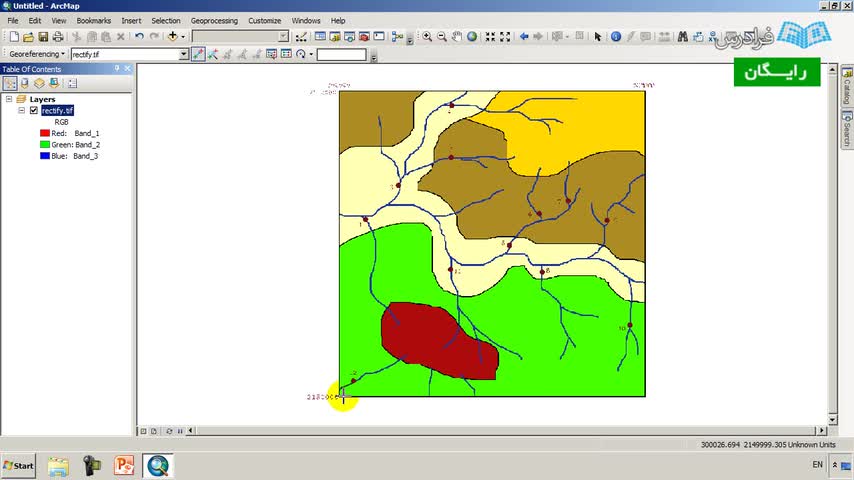Select the Zoom In tool
This screenshot has height=480, width=854.
[428, 37]
